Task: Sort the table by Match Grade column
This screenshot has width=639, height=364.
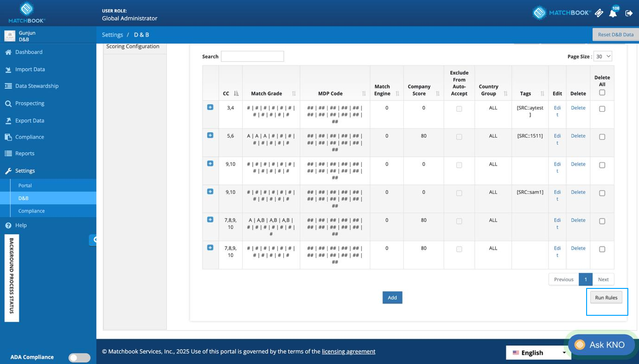Action: point(271,93)
